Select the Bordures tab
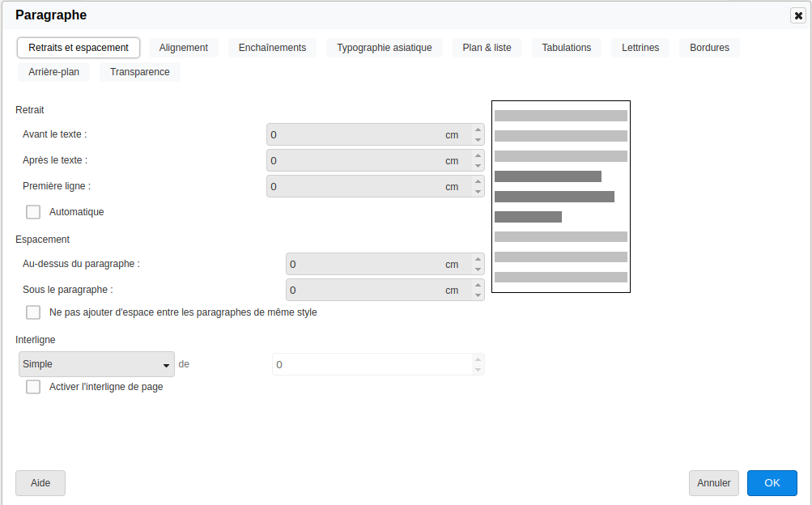 coord(709,48)
